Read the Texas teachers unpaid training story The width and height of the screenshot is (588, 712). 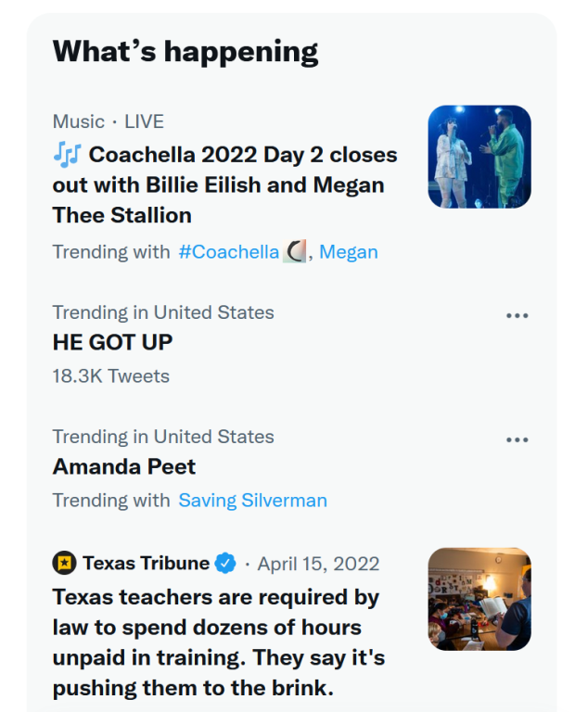pyautogui.click(x=218, y=642)
